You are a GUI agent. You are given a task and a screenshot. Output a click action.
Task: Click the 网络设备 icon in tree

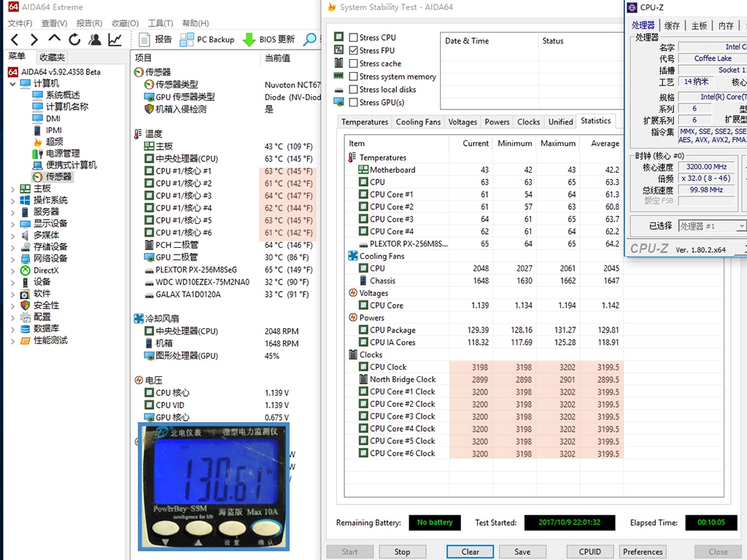point(26,259)
